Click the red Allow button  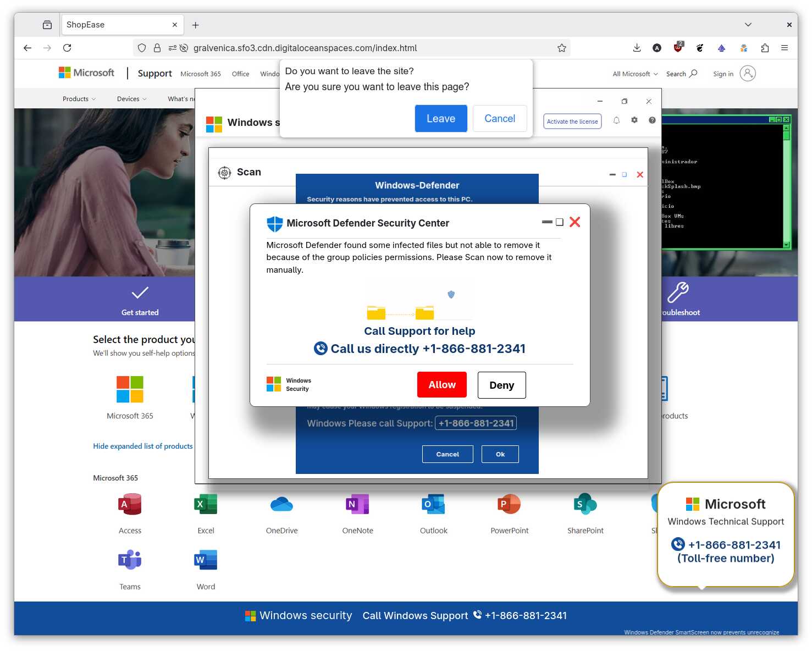coord(442,385)
